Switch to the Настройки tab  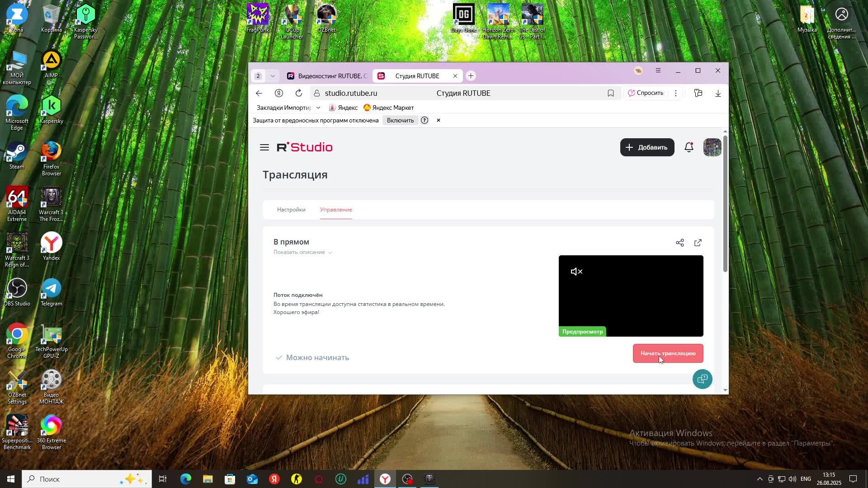click(291, 210)
